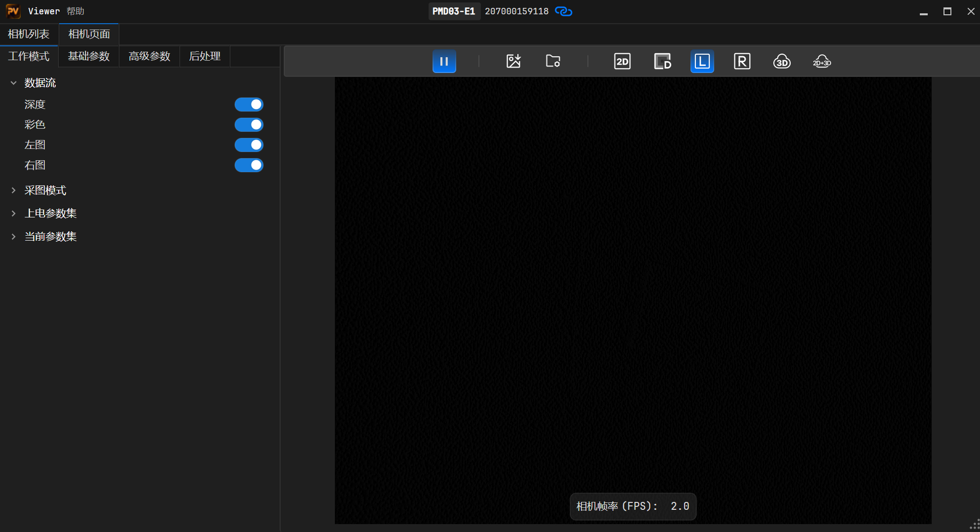Open the 后处理 tab
Image resolution: width=980 pixels, height=532 pixels.
click(205, 56)
